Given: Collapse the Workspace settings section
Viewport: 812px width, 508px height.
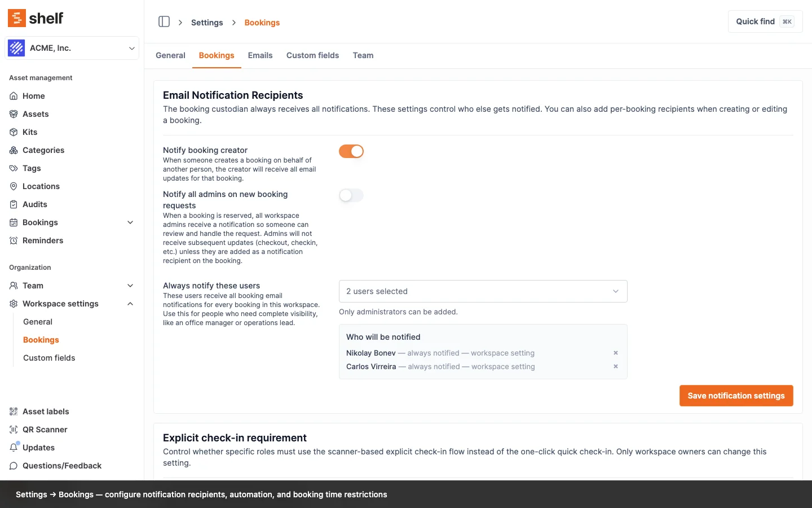Looking at the screenshot, I should pyautogui.click(x=130, y=304).
